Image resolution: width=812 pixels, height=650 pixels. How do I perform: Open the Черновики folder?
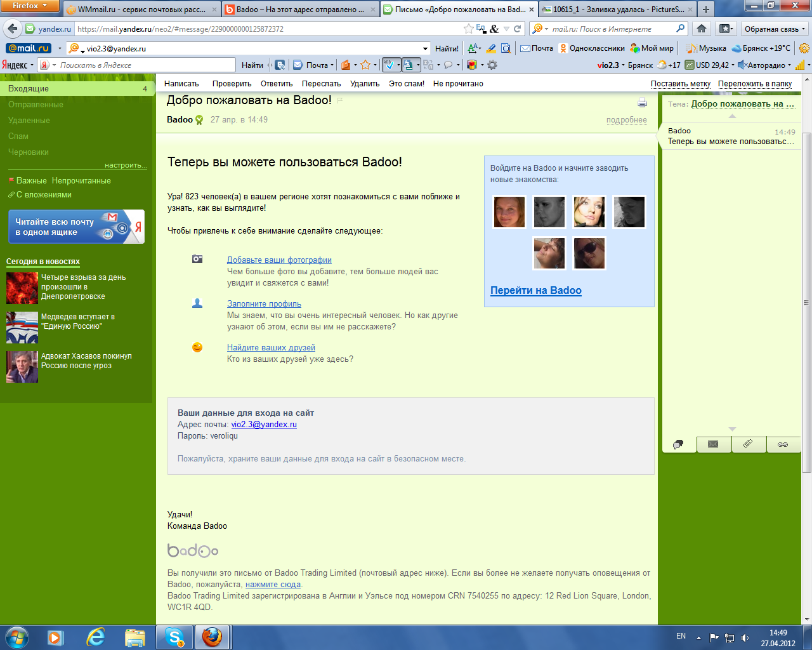coord(29,152)
